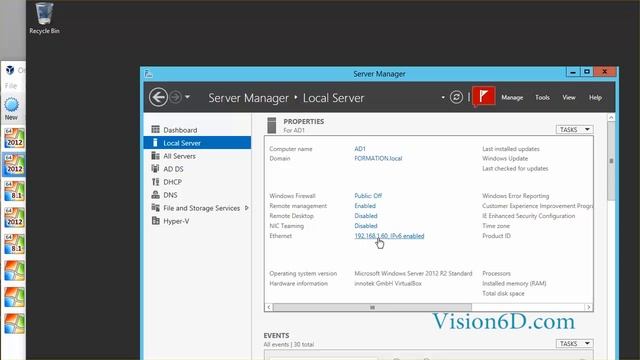Image resolution: width=640 pixels, height=360 pixels.
Task: Click the Refresh icon in header
Action: [x=456, y=97]
